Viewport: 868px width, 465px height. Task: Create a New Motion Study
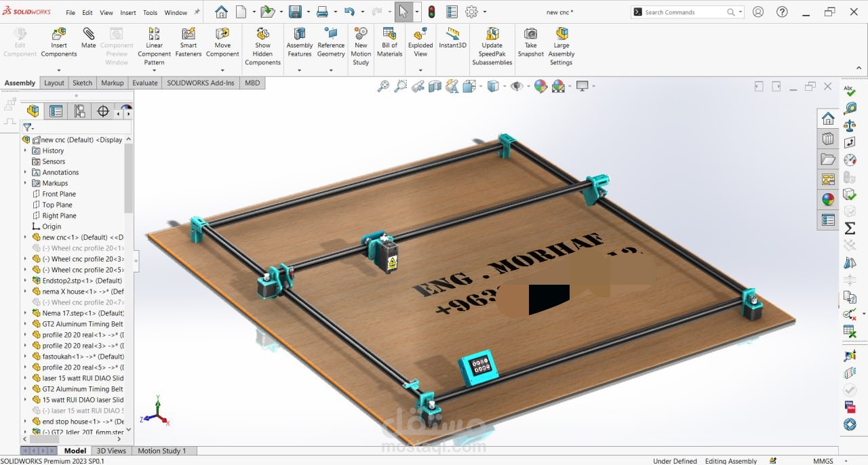[x=361, y=46]
